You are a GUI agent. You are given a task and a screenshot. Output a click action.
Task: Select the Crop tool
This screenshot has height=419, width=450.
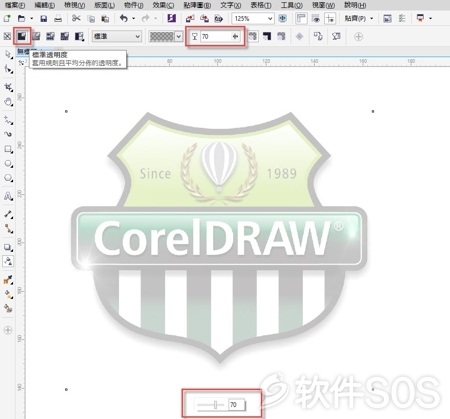(8, 87)
